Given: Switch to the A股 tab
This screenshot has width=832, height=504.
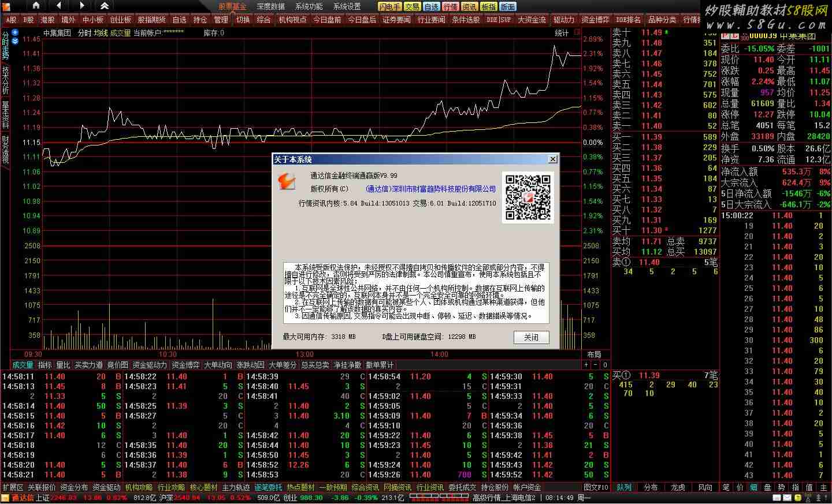Looking at the screenshot, I should pos(11,20).
